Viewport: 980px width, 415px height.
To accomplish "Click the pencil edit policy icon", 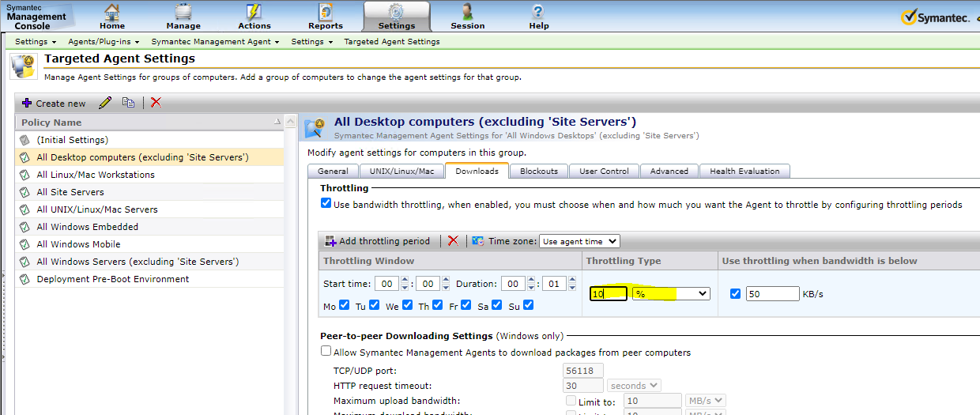I will click(105, 103).
